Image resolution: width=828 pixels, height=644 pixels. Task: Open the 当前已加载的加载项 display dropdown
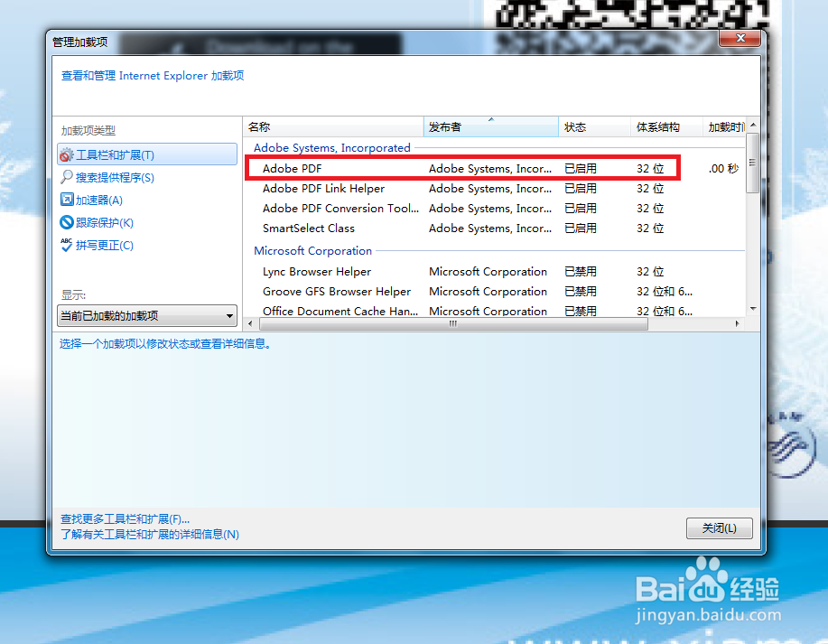click(x=147, y=316)
